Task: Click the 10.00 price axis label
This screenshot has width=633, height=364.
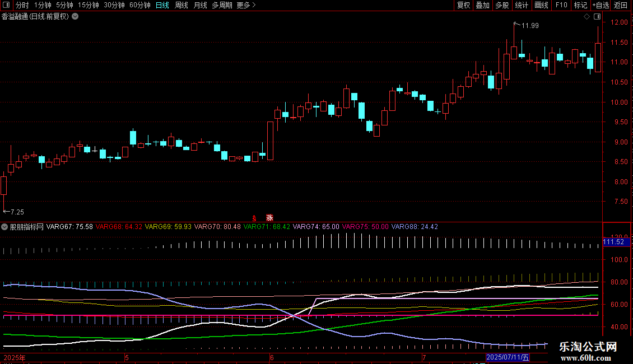Action: (x=619, y=102)
